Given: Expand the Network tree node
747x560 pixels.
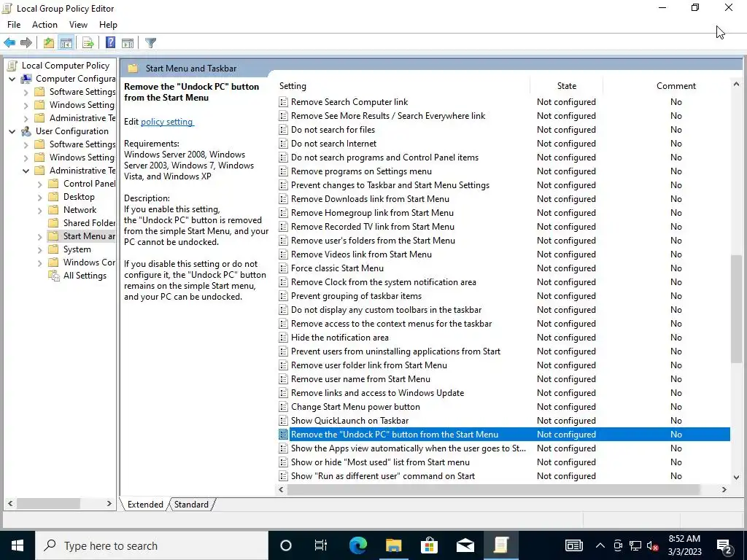Looking at the screenshot, I should (39, 210).
